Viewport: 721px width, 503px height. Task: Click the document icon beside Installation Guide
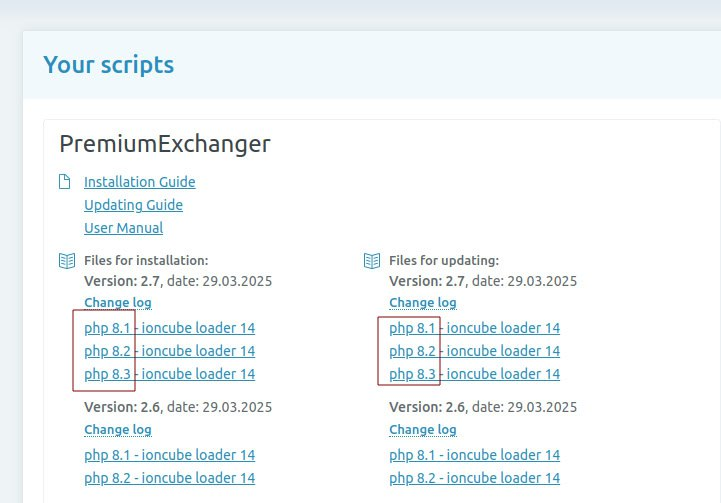[x=65, y=182]
